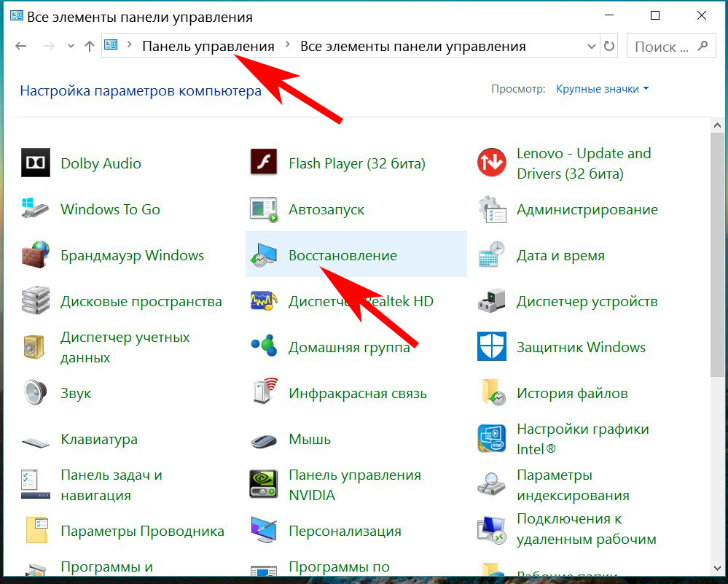Expand the address bar history dropdown
Viewport: 728px width, 584px height.
(592, 47)
